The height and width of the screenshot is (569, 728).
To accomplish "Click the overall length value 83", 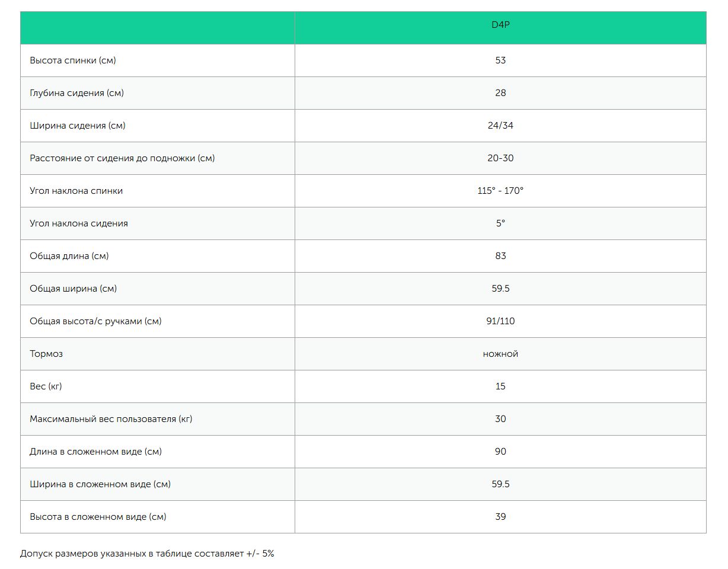I will point(500,256).
